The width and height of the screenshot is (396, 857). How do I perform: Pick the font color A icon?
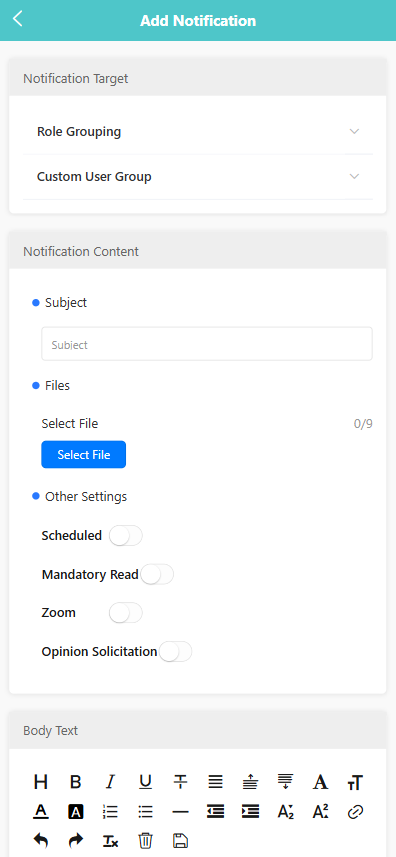point(40,812)
